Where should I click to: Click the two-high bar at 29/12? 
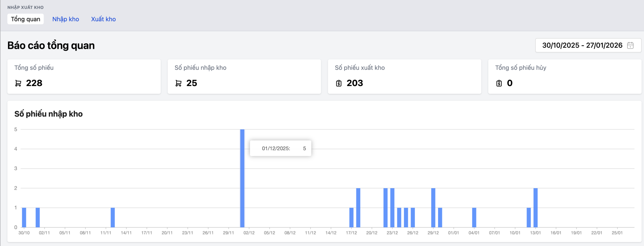[x=433, y=207]
